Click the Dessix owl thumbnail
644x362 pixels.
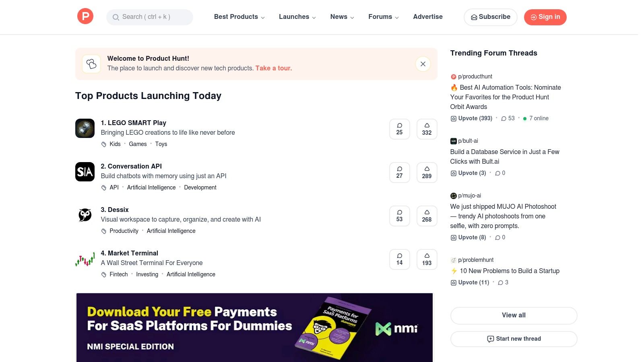[x=85, y=215]
